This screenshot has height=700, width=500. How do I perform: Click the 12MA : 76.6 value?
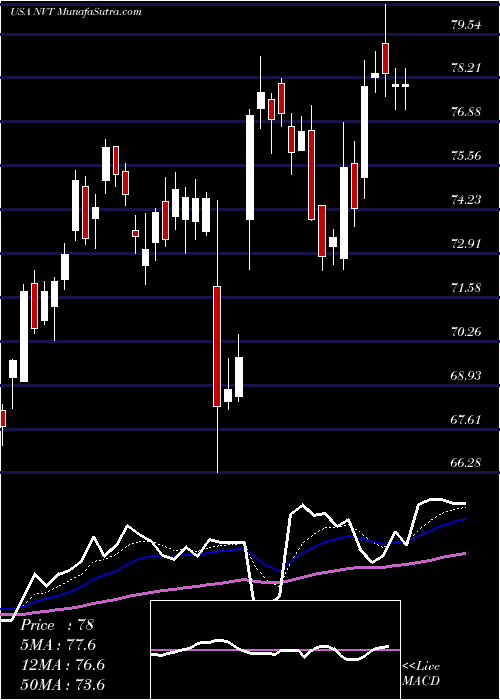pos(62,664)
